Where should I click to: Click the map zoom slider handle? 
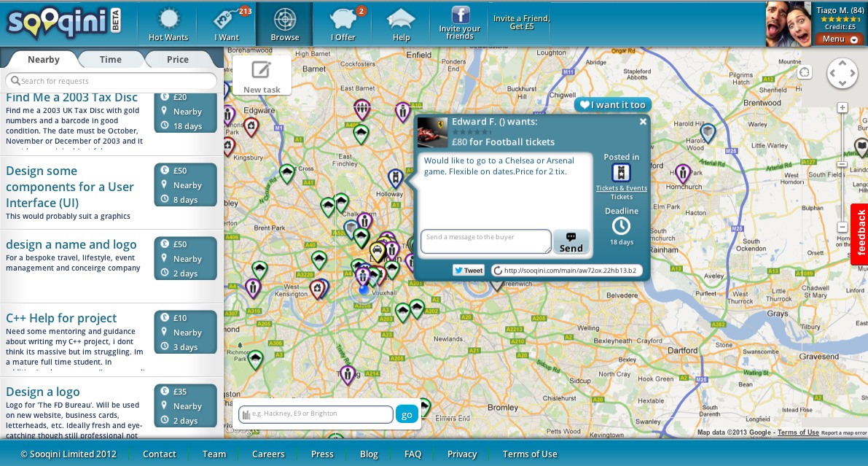pyautogui.click(x=842, y=165)
